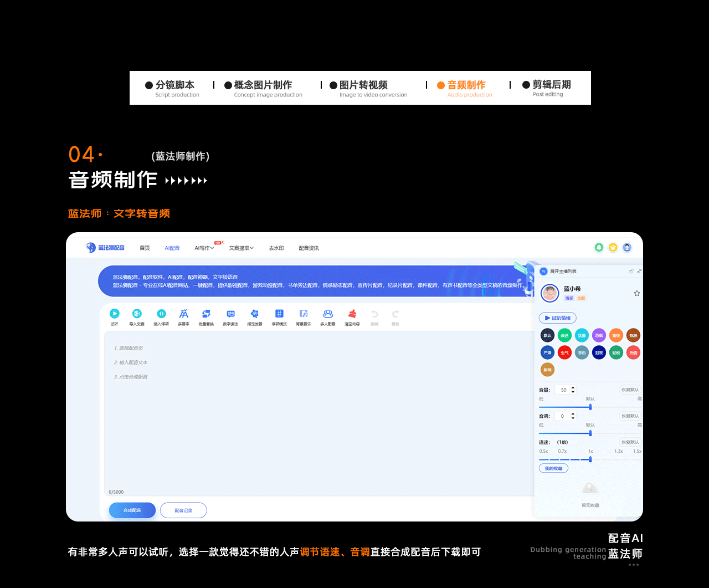Click the 音调 pitch stepper arrows
The image size is (709, 588).
tap(573, 416)
